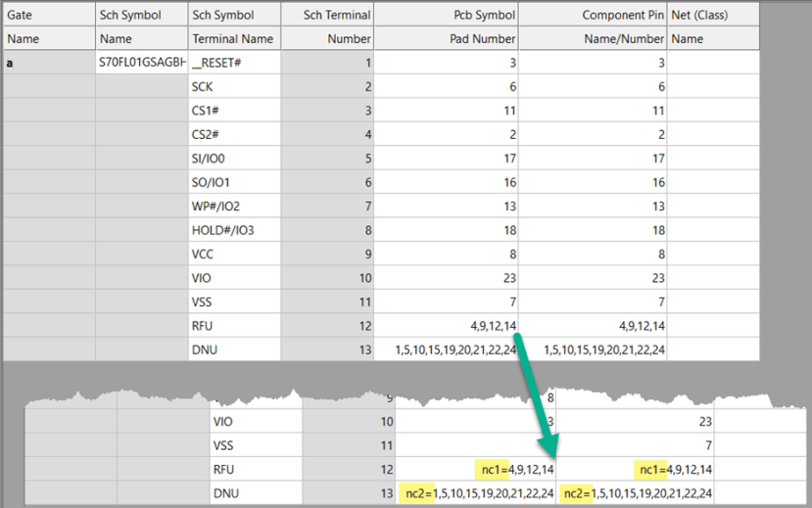
Task: Select 'nc2=1,5,10,15,19,20,21,22,24' Pad Number in lower snippet
Action: pyautogui.click(x=475, y=493)
